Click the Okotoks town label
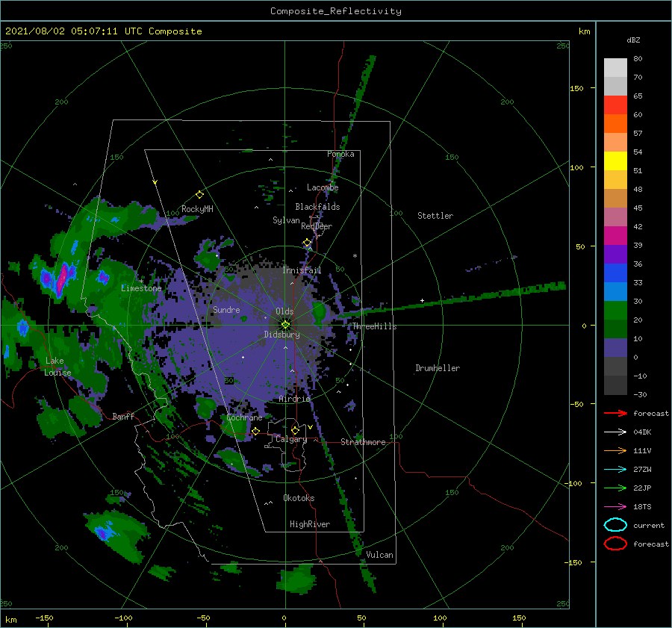This screenshot has height=628, width=672. click(x=299, y=498)
